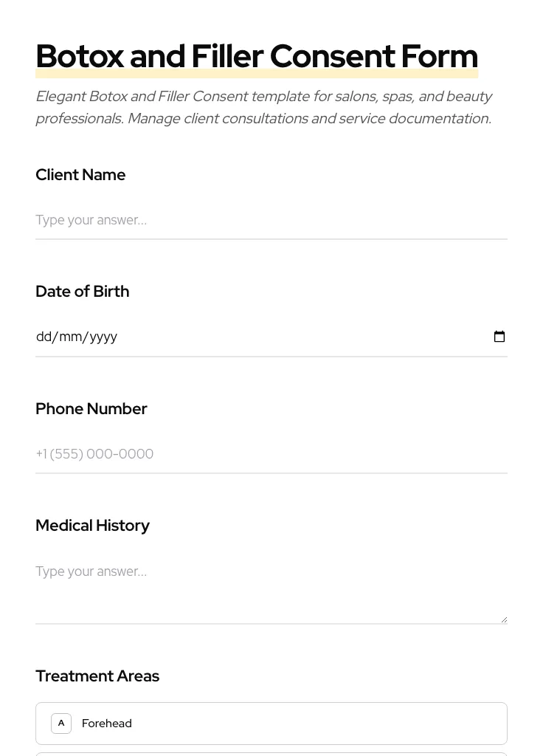Screen dimensions: 543x756
Task: Select the month 'mm' segment of the date
Action: click(x=71, y=337)
